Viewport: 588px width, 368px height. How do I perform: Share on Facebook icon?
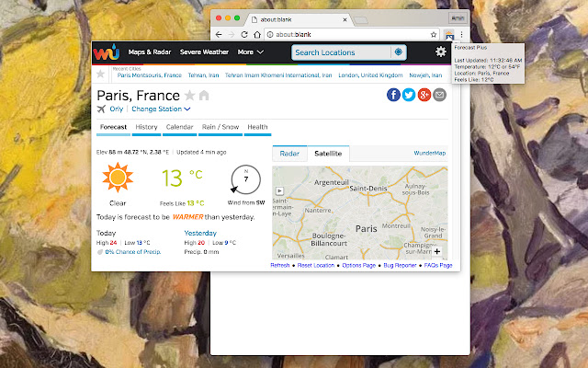(393, 95)
